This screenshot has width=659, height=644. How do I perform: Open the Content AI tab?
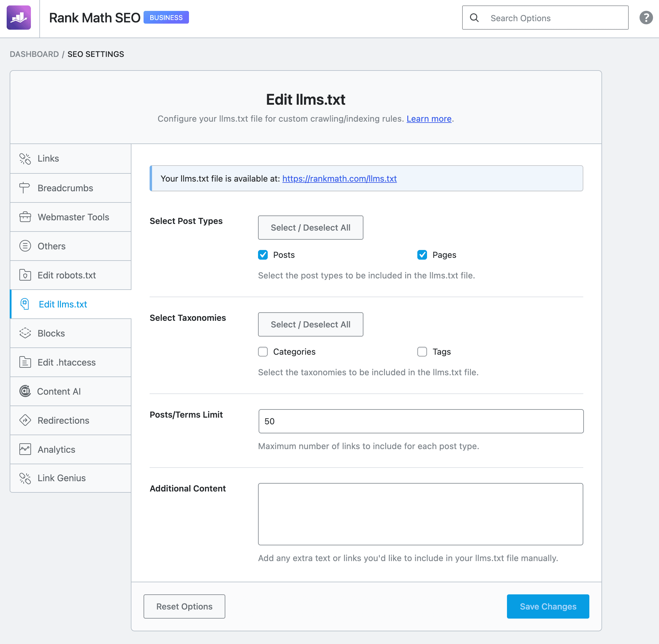pyautogui.click(x=71, y=391)
